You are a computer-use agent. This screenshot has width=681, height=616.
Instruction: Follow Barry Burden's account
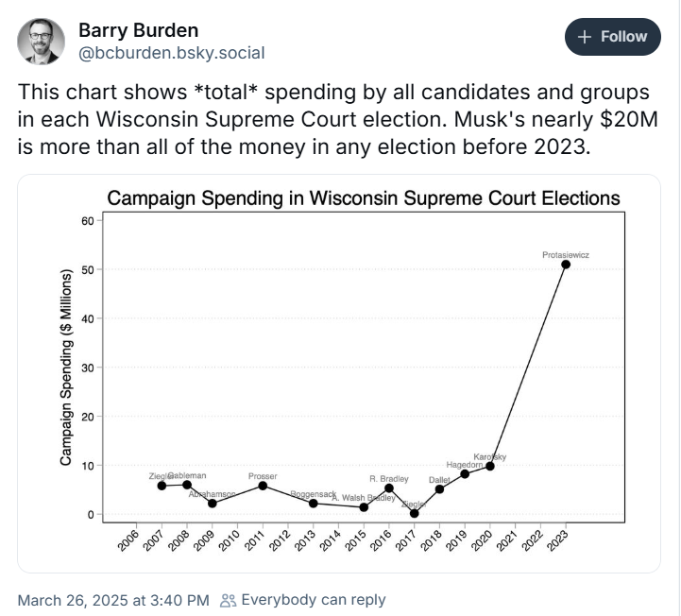coord(611,37)
